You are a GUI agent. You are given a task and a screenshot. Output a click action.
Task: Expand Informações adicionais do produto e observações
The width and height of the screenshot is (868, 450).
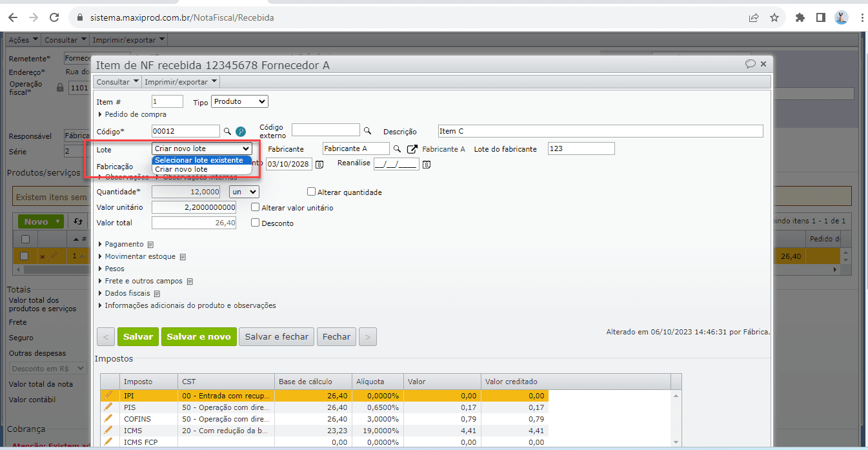187,306
